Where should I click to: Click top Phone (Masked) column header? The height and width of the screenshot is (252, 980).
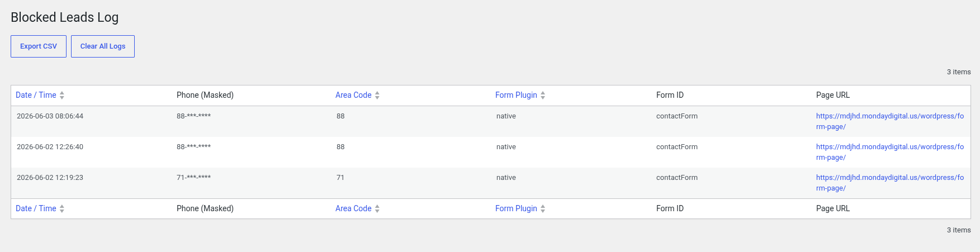coord(205,95)
